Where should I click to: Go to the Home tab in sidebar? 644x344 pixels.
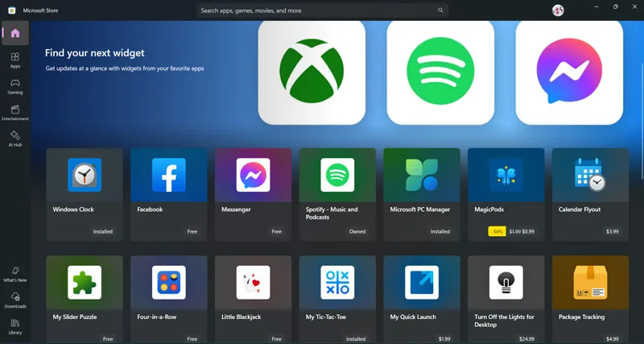(x=15, y=33)
